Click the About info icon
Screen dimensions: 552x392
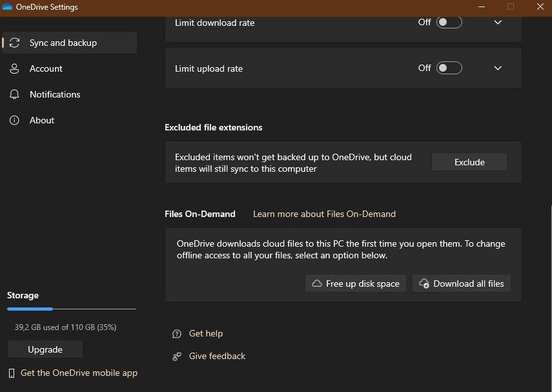(14, 120)
